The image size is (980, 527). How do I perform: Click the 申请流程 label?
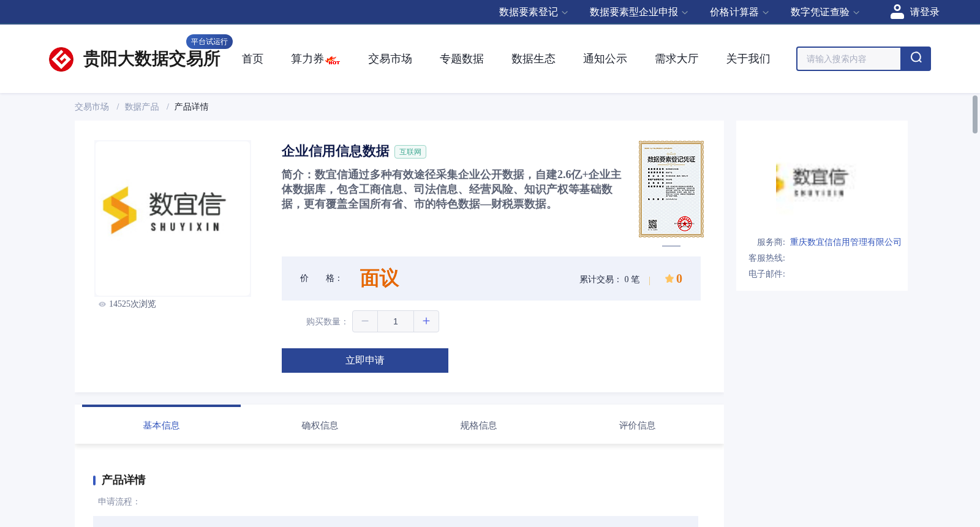[x=119, y=502]
